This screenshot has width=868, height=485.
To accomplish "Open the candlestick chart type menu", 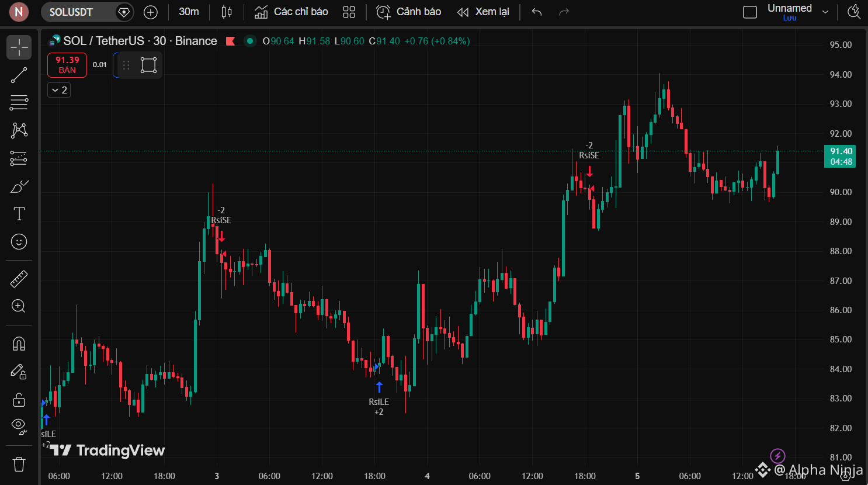I will tap(227, 12).
